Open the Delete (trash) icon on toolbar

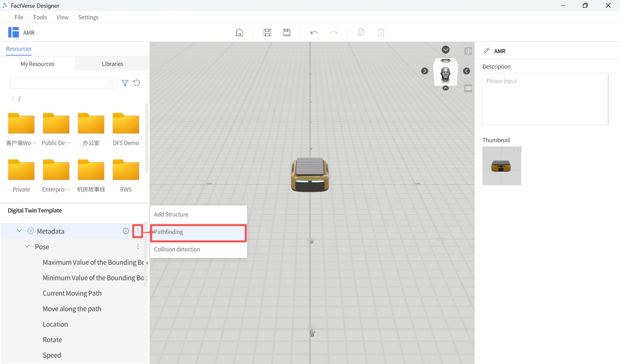coord(381,32)
